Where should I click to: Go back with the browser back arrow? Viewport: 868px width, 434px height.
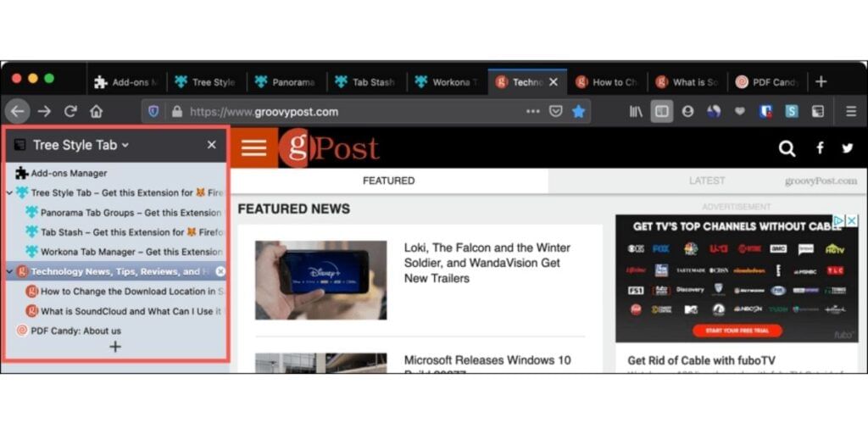tap(17, 112)
